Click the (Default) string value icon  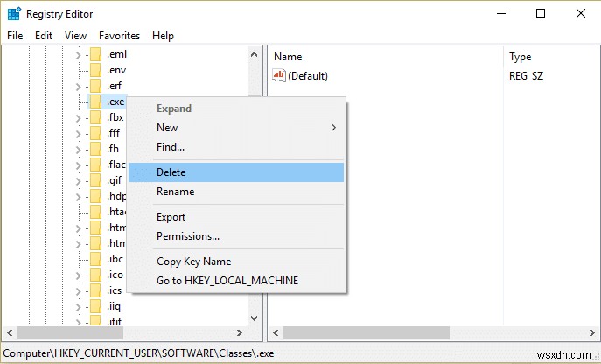[280, 76]
